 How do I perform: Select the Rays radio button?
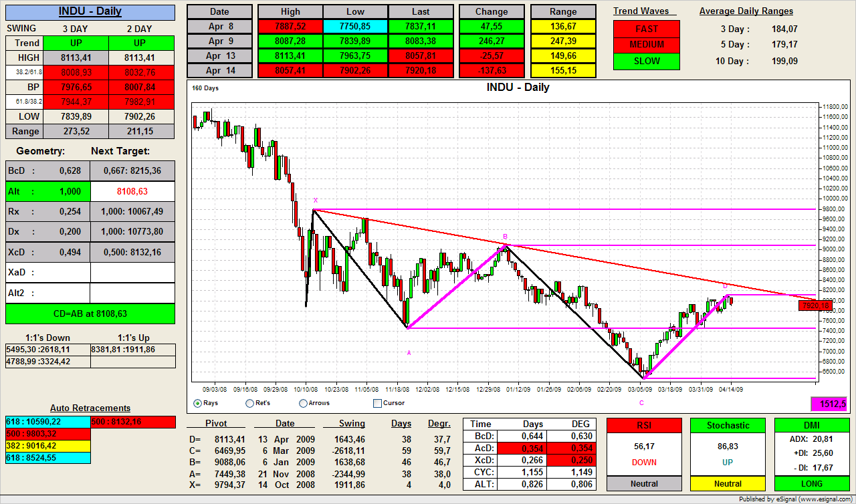[197, 403]
